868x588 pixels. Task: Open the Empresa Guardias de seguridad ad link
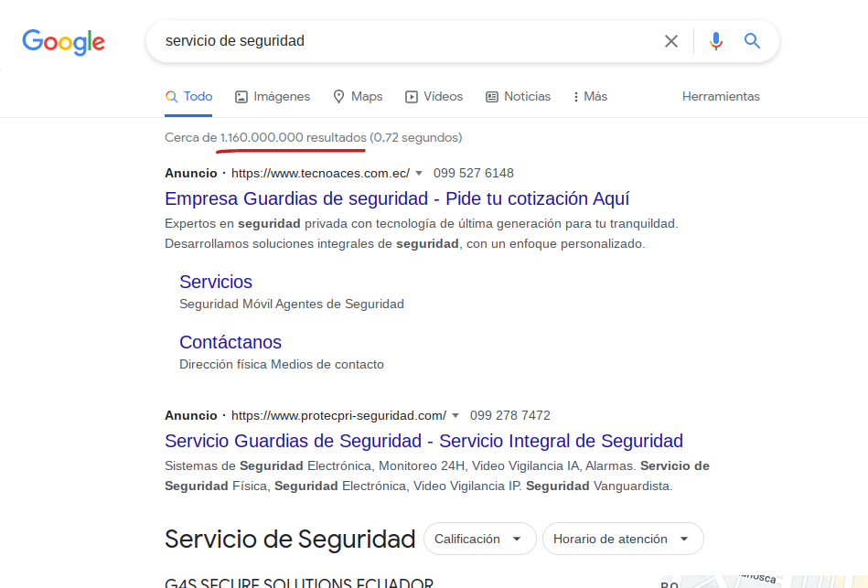[397, 198]
